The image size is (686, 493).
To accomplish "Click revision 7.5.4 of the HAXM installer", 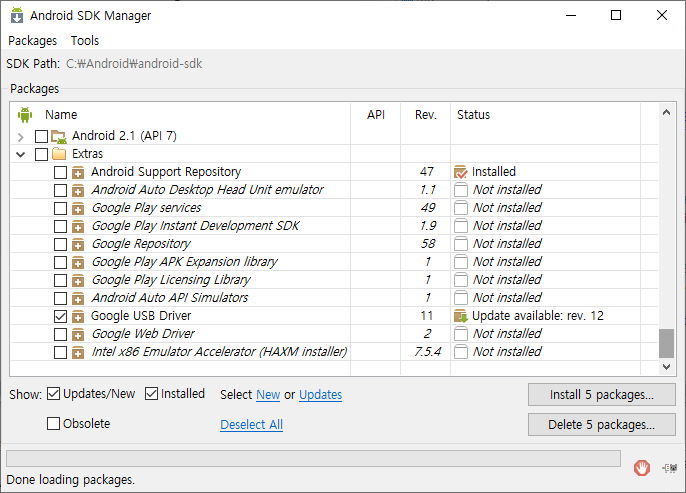I will pos(427,352).
